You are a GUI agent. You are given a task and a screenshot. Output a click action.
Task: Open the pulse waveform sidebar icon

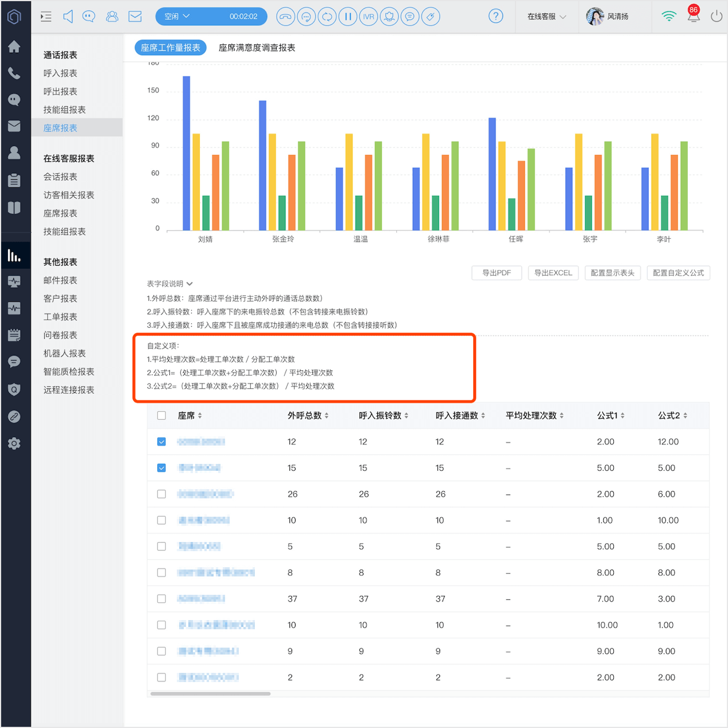coord(14,308)
